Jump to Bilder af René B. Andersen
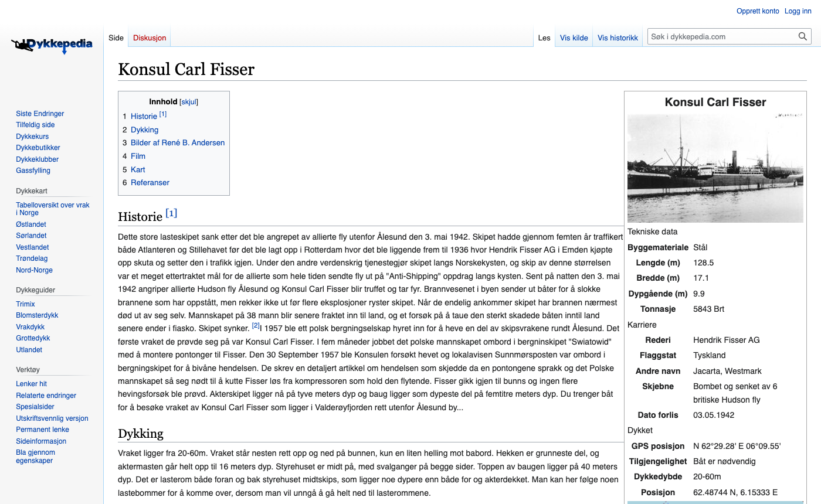The height and width of the screenshot is (504, 821). (x=178, y=142)
